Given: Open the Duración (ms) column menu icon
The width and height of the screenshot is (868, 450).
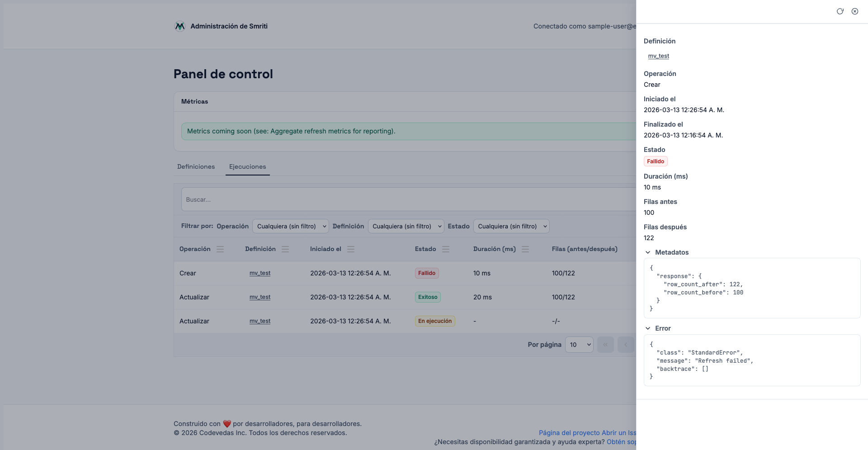Looking at the screenshot, I should (x=525, y=249).
